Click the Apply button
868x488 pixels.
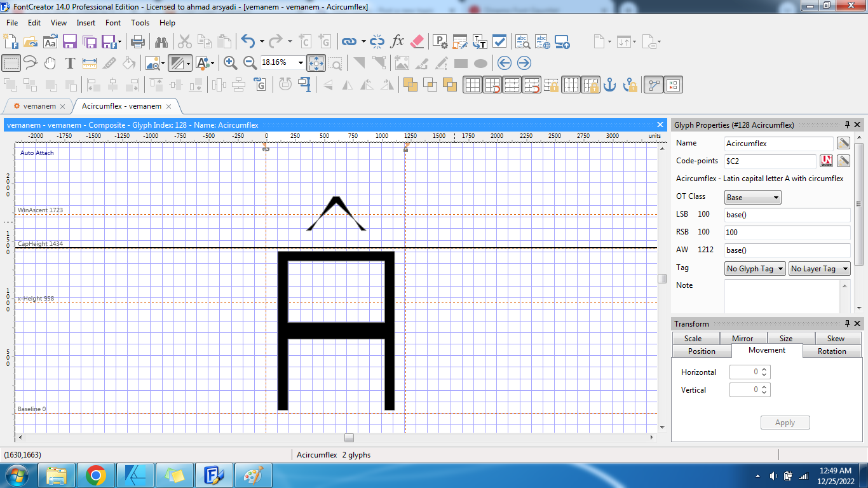785,423
